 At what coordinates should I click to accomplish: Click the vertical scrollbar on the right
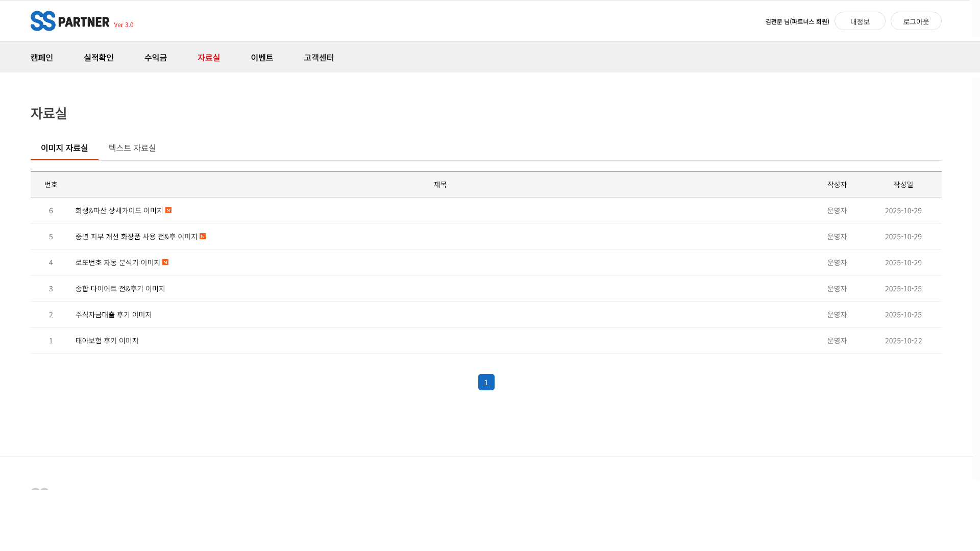click(975, 255)
